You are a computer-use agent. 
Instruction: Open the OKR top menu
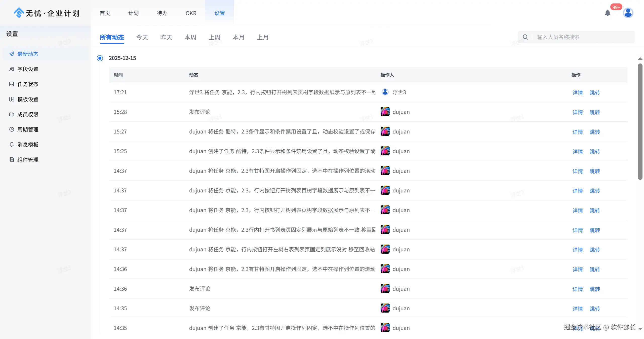pos(191,13)
